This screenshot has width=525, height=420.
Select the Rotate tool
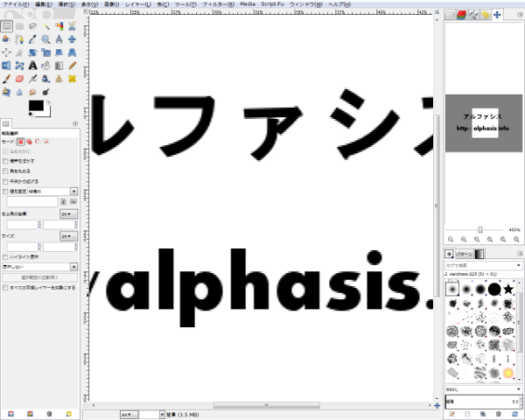click(x=33, y=52)
